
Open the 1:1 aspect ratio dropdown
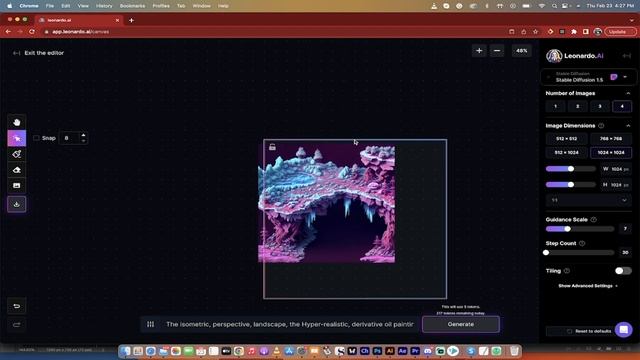pos(589,200)
